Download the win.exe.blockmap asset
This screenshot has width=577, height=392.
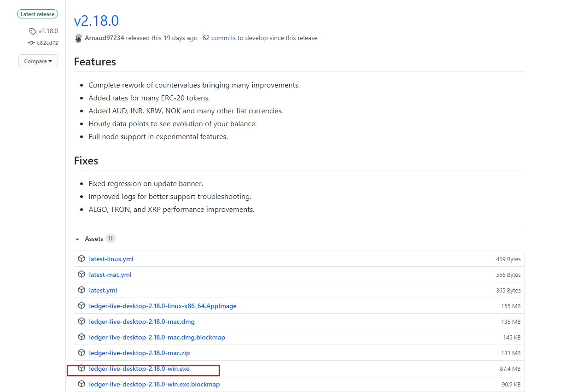[x=154, y=384]
